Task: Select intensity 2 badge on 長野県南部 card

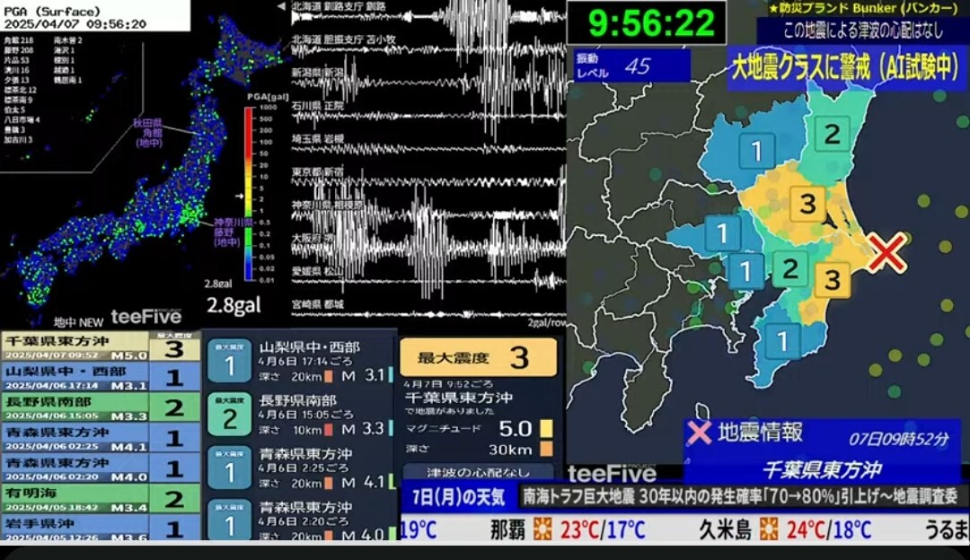Action: [x=229, y=417]
